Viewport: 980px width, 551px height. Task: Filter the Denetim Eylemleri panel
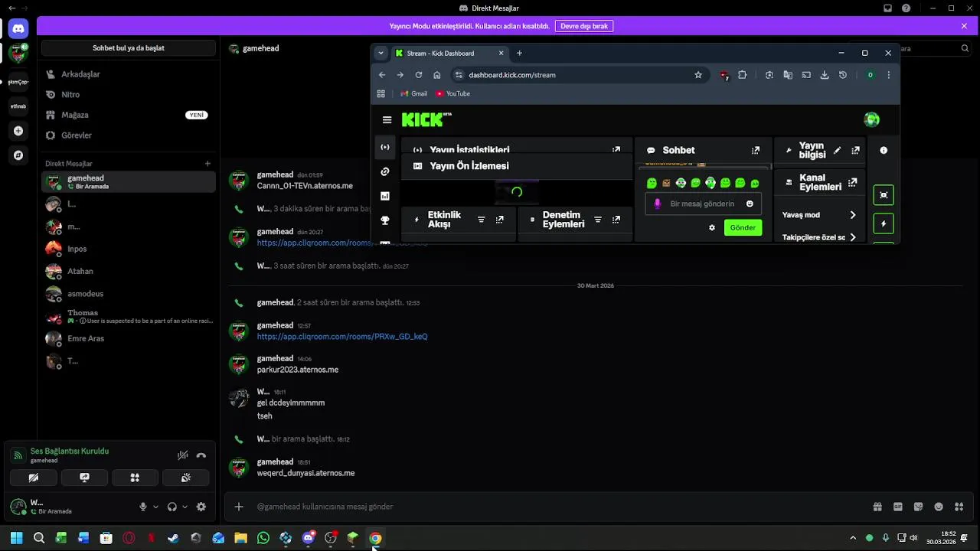click(597, 220)
